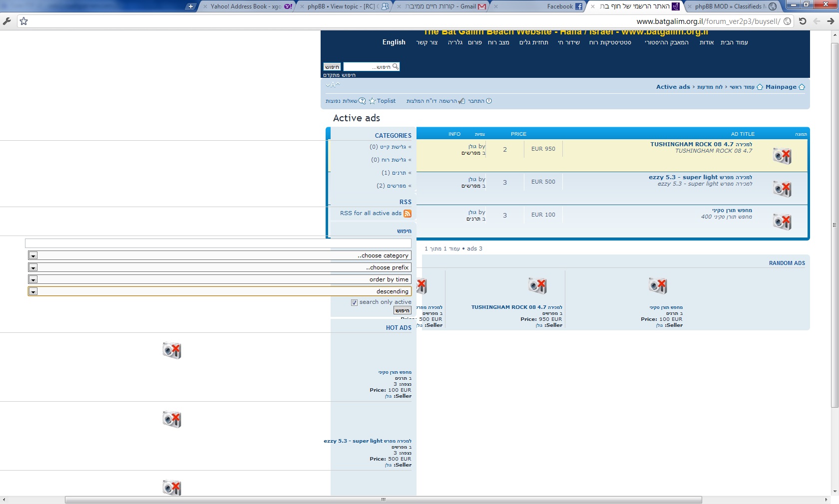The width and height of the screenshot is (839, 504).
Task: Open random ad image above TUSHINGHAM ROCK 950 EUR
Action: click(537, 286)
